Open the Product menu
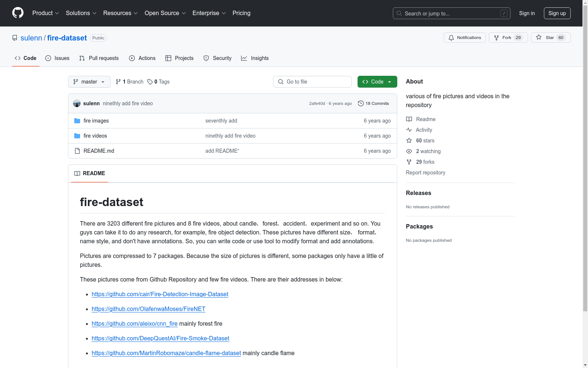 [46, 13]
